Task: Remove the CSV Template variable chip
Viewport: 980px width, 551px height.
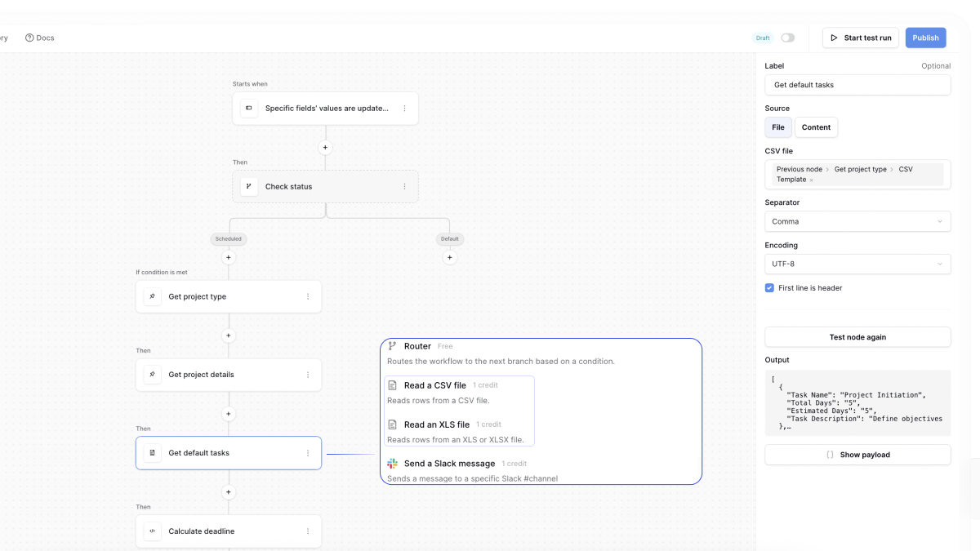Action: coord(811,180)
